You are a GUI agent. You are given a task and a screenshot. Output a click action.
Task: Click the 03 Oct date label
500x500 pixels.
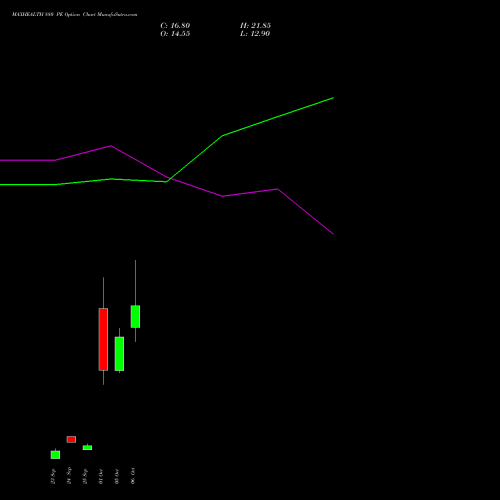(x=117, y=476)
